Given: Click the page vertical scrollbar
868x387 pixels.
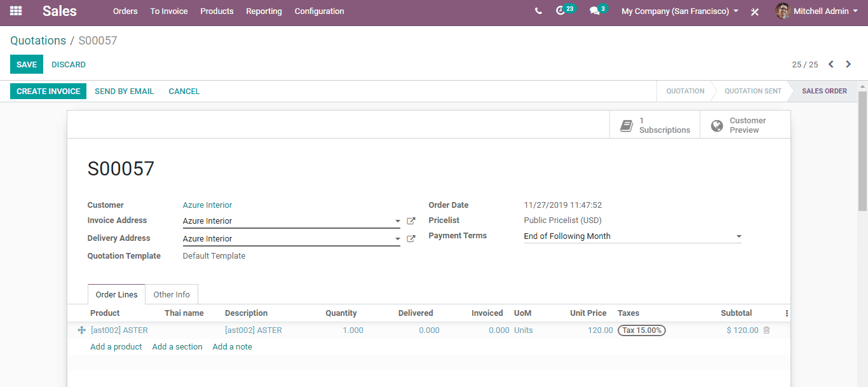Looking at the screenshot, I should (x=862, y=151).
